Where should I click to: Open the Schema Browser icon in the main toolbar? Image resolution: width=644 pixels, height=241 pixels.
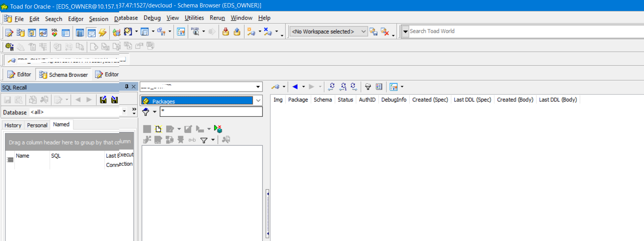[20, 33]
